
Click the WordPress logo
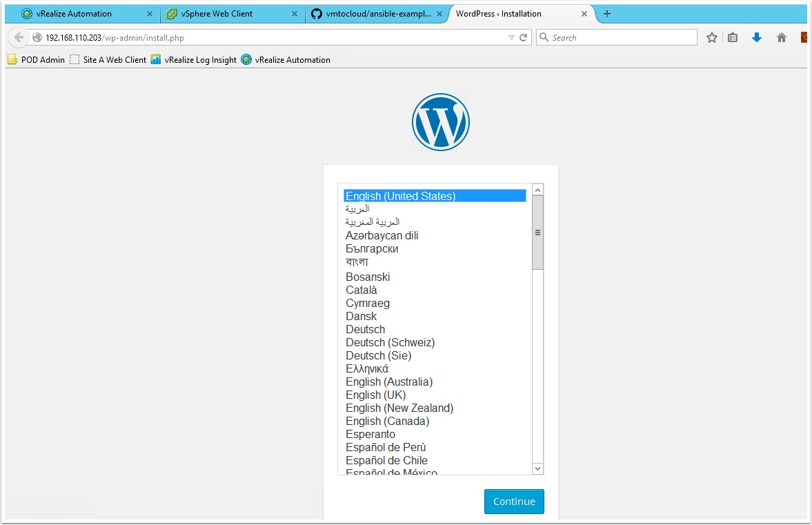click(x=441, y=122)
